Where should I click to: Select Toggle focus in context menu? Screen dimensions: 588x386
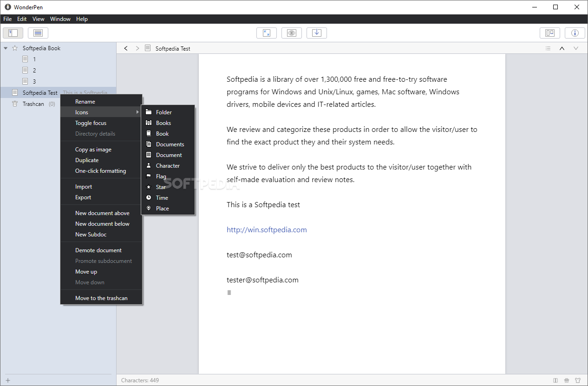(101, 123)
